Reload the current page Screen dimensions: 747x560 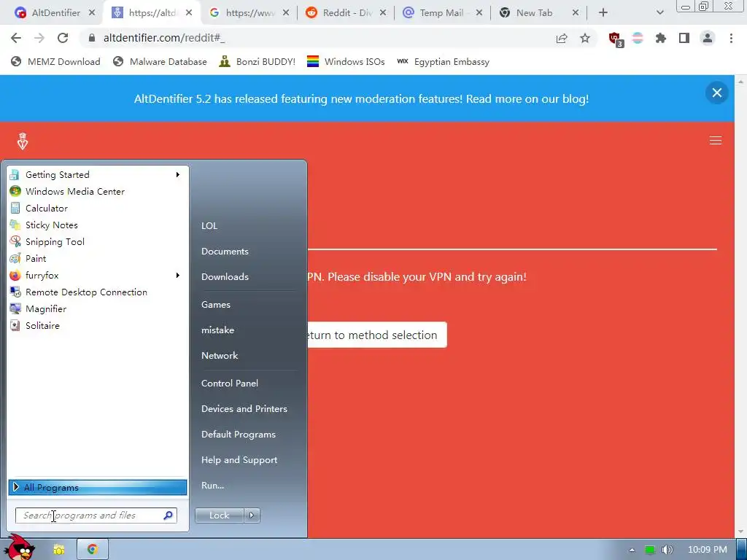coord(63,38)
